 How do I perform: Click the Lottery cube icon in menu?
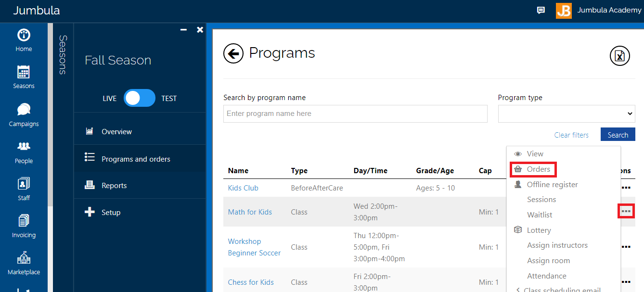coord(518,230)
